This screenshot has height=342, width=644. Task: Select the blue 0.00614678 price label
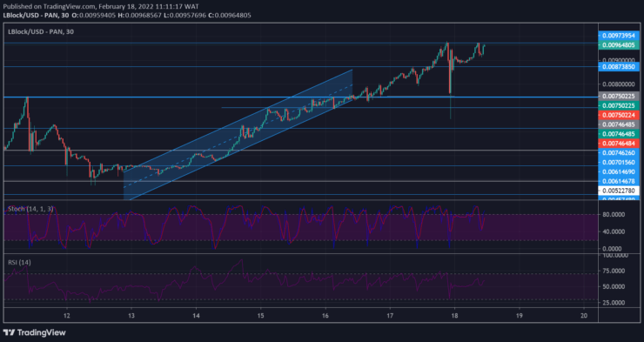point(619,181)
